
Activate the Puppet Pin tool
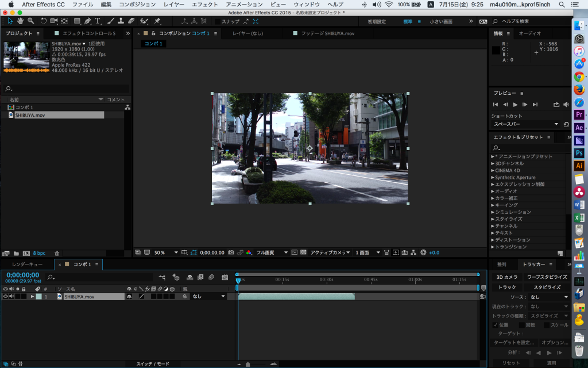point(157,21)
